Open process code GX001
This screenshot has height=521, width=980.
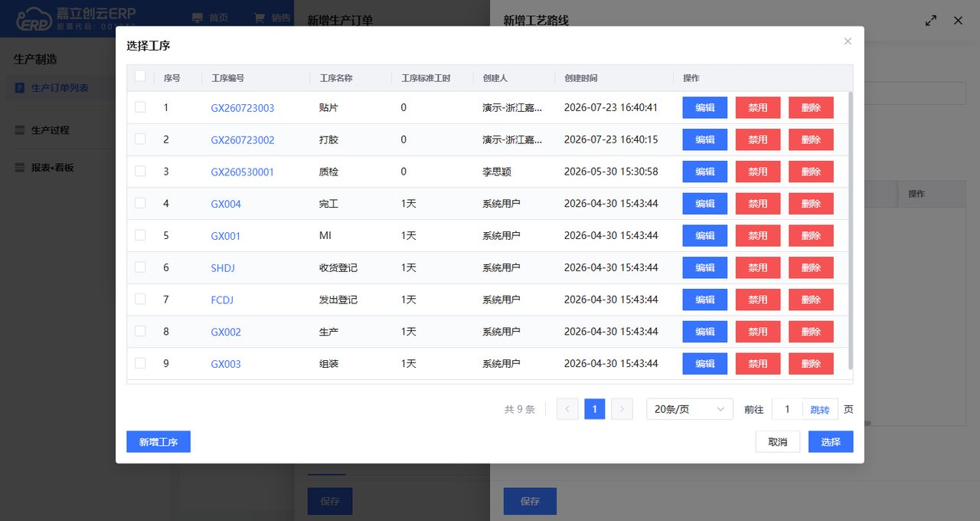point(226,236)
